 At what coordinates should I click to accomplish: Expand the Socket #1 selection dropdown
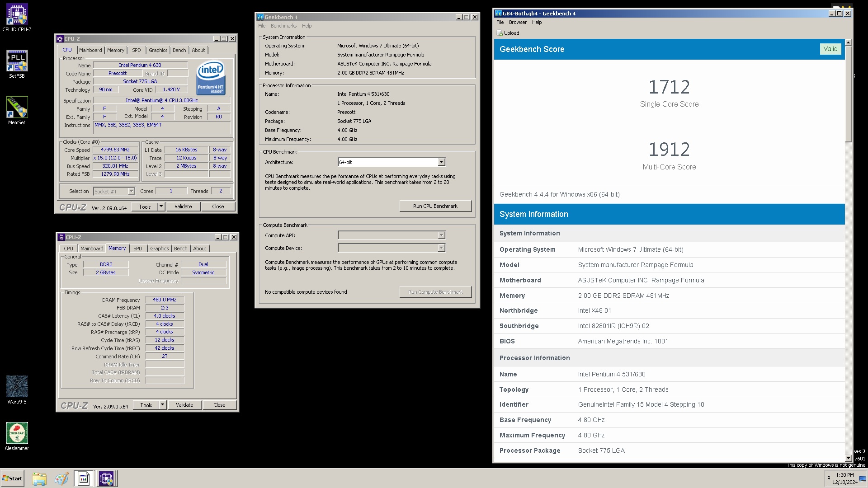[131, 192]
